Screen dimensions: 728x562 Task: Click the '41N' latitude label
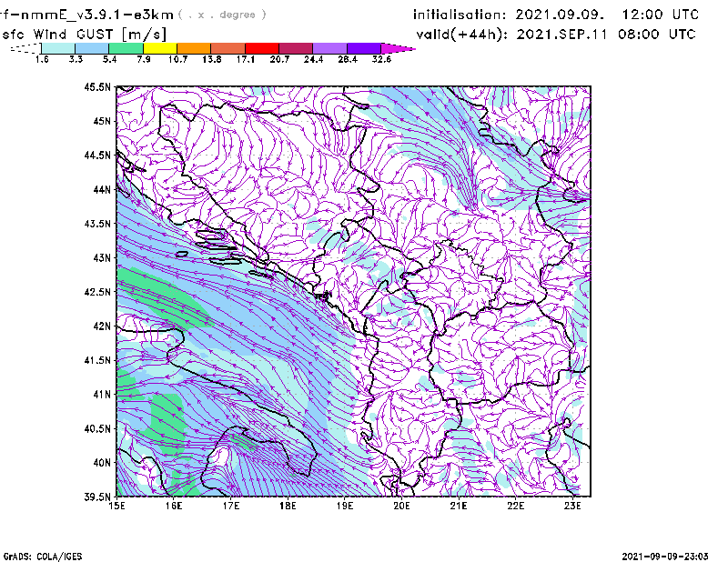(102, 395)
